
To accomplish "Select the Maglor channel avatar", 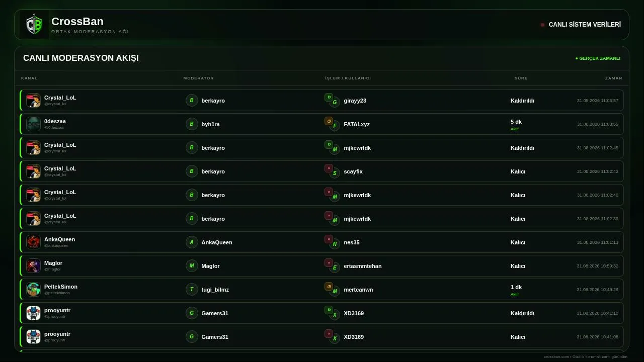I will (33, 265).
